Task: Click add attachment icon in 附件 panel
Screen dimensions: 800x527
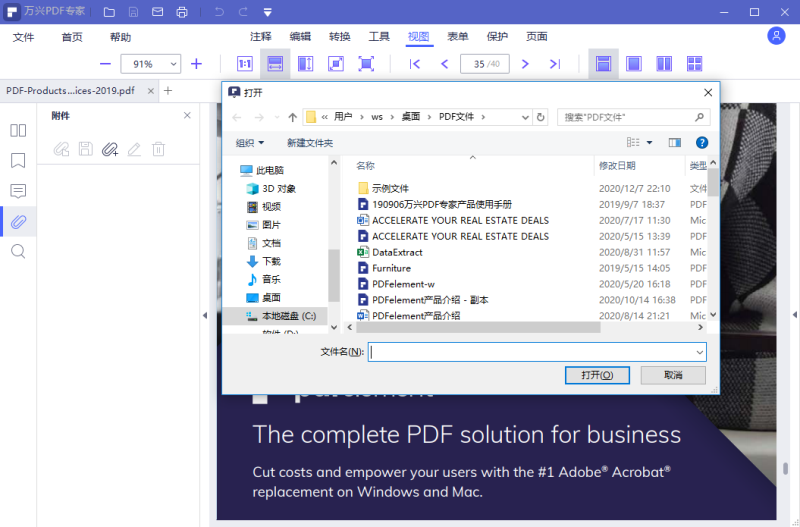Action: [x=110, y=149]
